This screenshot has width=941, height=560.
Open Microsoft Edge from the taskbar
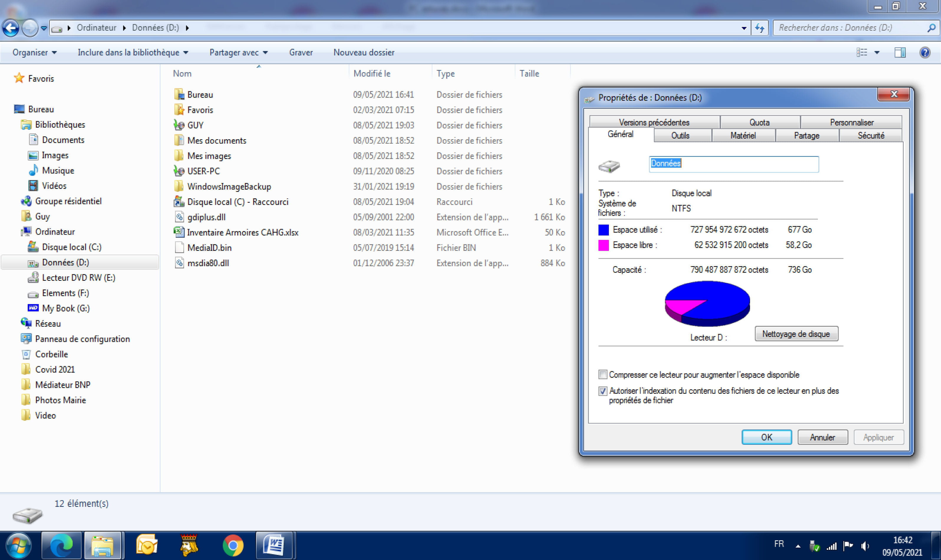(x=61, y=546)
